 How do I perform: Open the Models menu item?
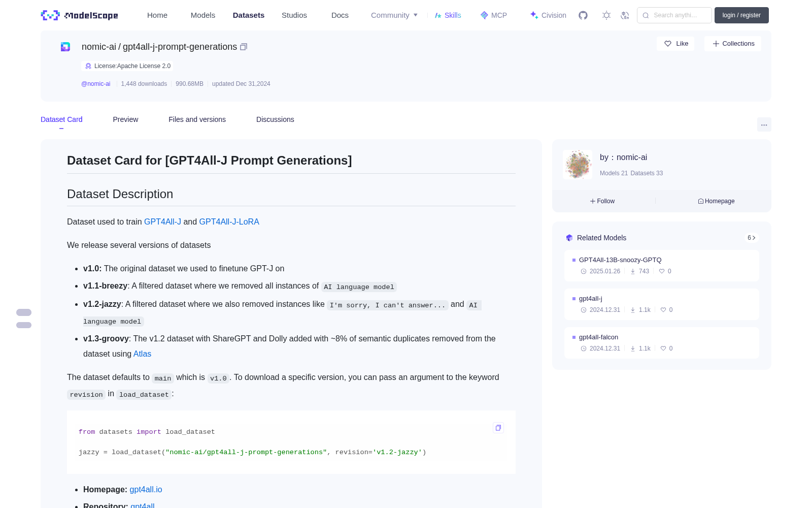click(203, 15)
